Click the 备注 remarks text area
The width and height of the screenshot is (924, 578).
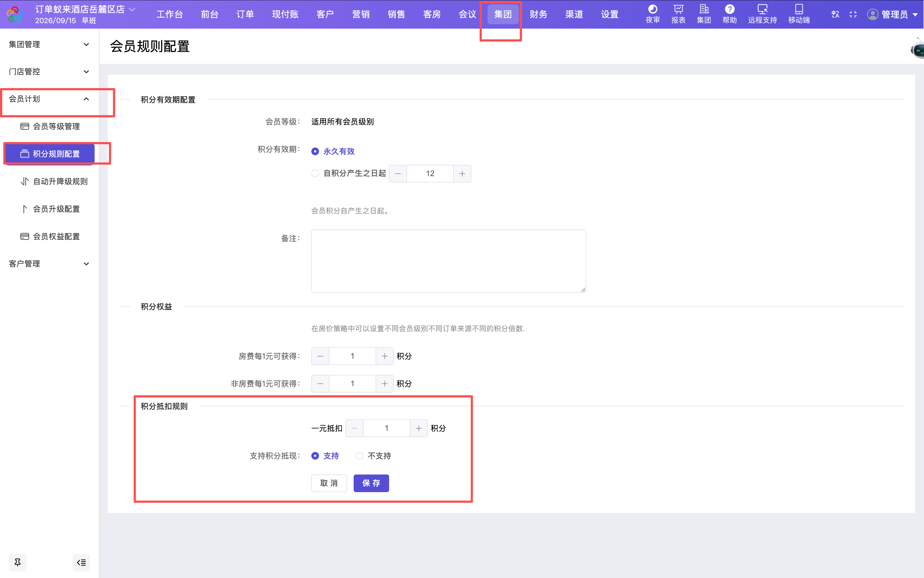coord(449,261)
